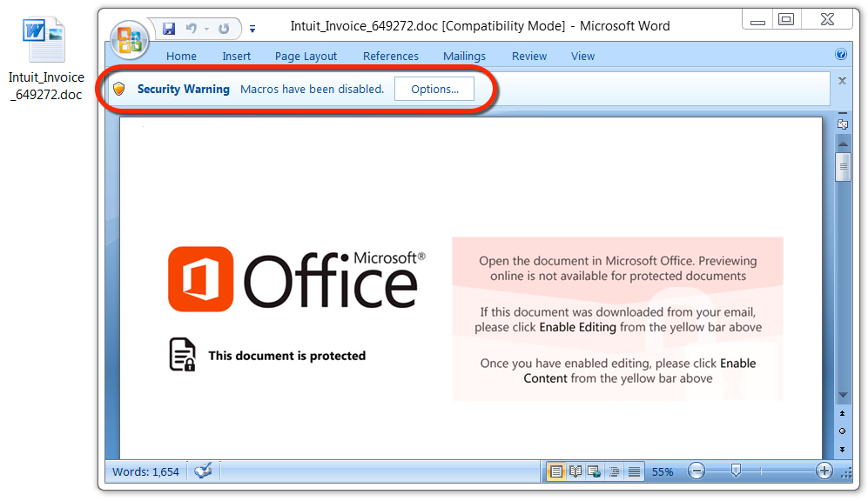Click the zoom slider handle
The image size is (868, 501).
736,471
